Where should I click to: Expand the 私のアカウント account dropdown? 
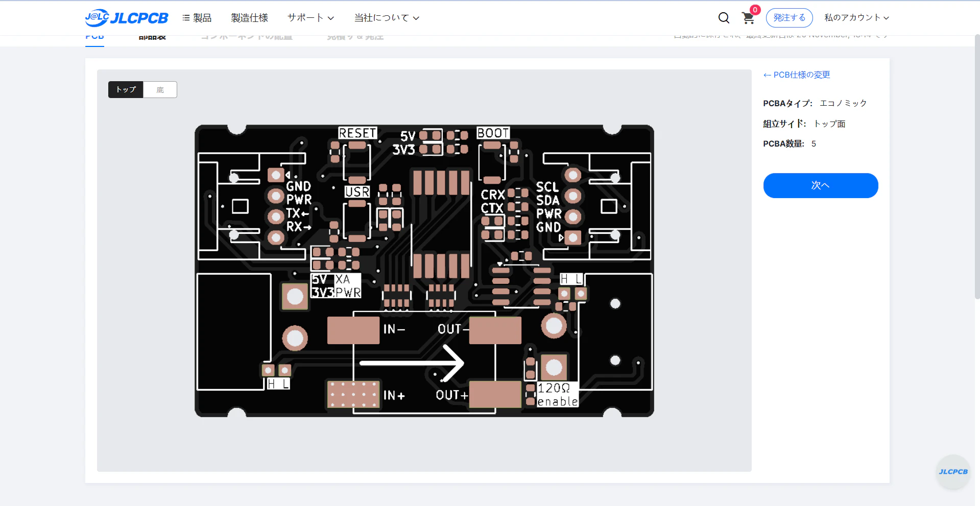[857, 18]
